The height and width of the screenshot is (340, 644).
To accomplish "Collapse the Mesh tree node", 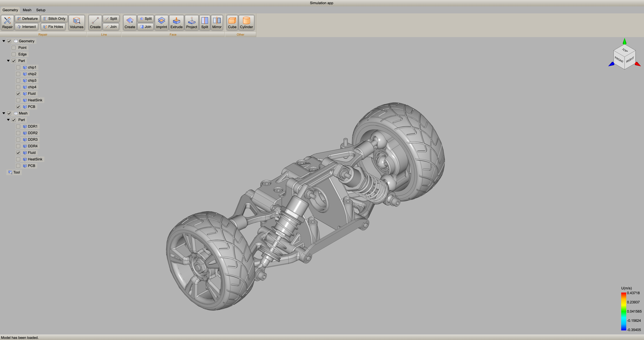I will coord(4,113).
